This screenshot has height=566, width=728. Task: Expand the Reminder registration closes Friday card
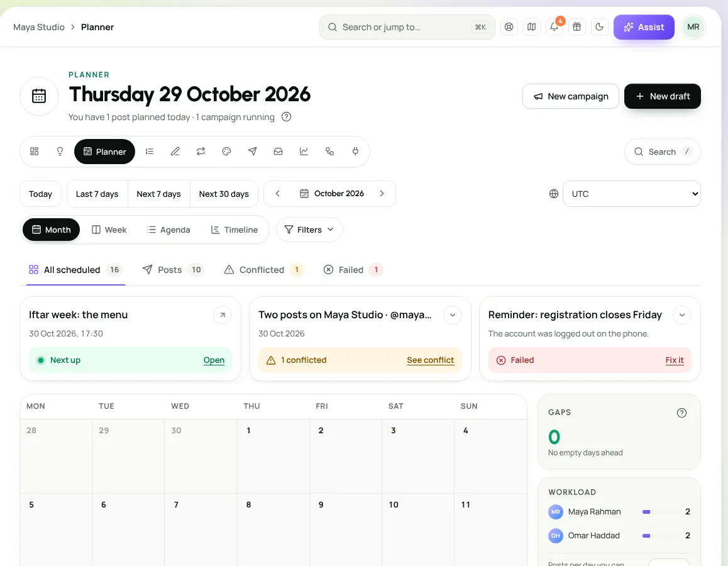(x=681, y=315)
